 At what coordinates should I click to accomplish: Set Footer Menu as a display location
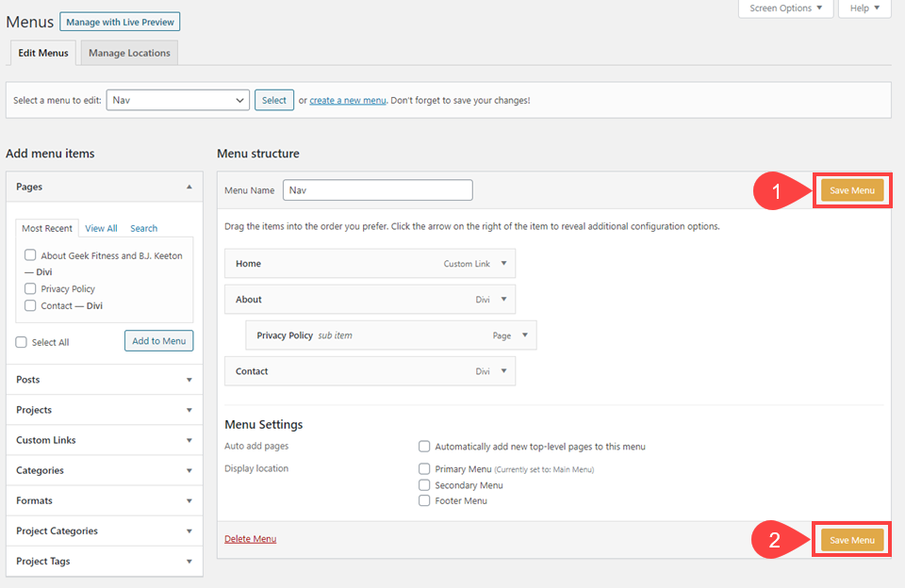[x=423, y=500]
